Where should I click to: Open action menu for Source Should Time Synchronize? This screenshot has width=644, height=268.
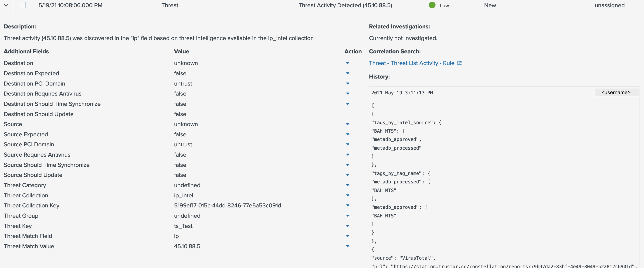point(348,165)
